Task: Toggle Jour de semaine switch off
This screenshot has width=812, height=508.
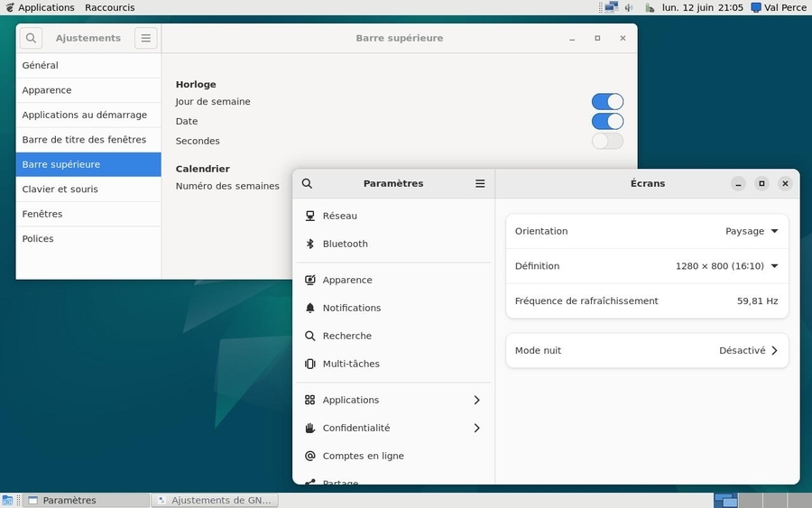Action: pos(607,101)
